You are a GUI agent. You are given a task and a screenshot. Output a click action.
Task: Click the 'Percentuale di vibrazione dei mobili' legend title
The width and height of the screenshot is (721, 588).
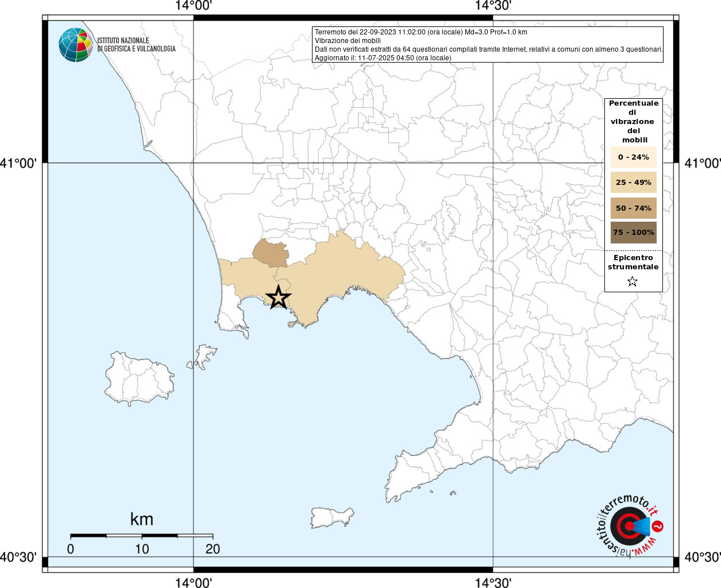[633, 121]
